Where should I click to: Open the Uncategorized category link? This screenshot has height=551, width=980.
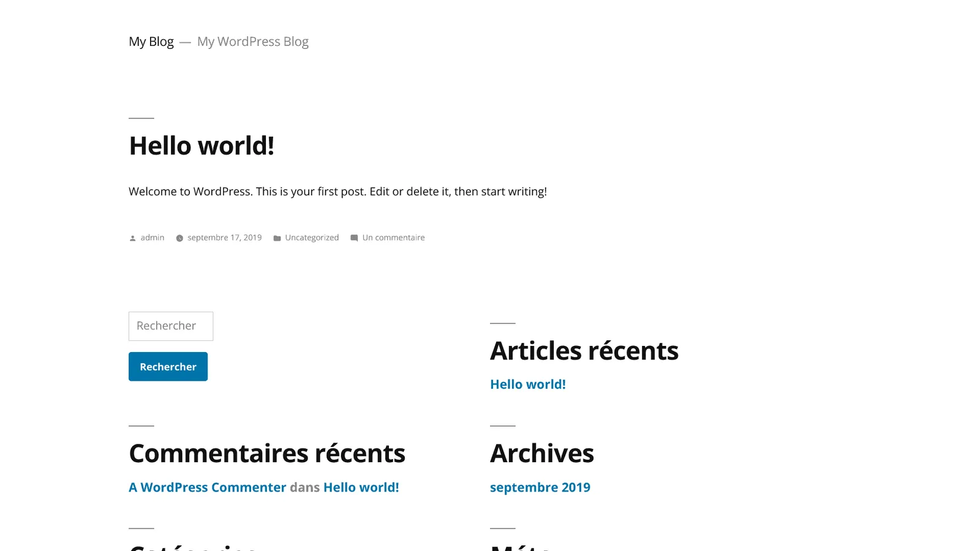coord(312,238)
